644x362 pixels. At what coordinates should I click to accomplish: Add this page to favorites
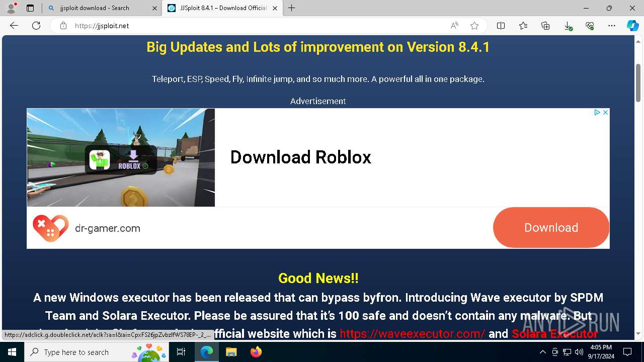(474, 26)
